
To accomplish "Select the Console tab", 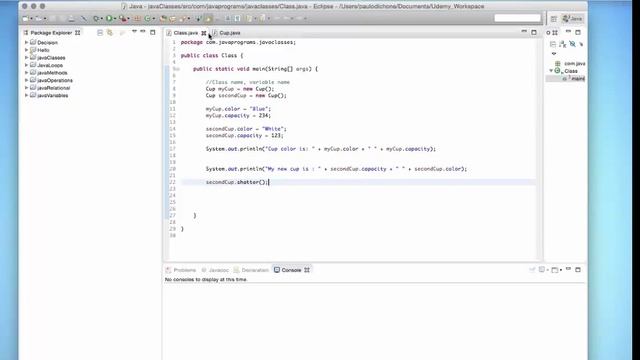I will (x=291, y=270).
